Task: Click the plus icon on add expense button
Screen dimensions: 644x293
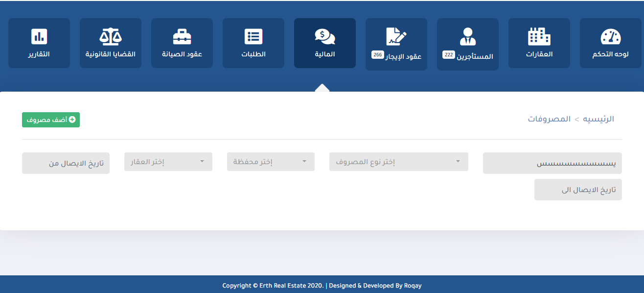Action: pyautogui.click(x=72, y=120)
